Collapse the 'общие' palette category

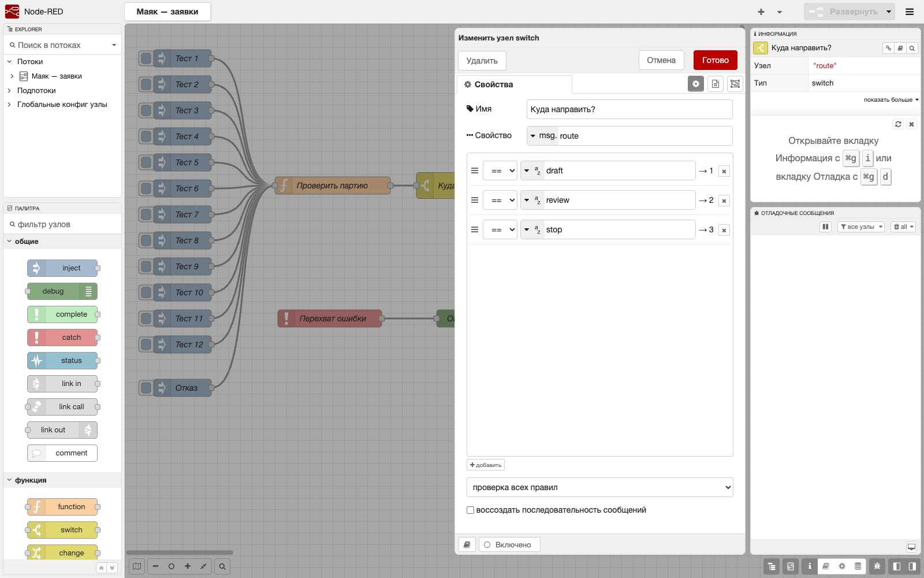pos(62,242)
